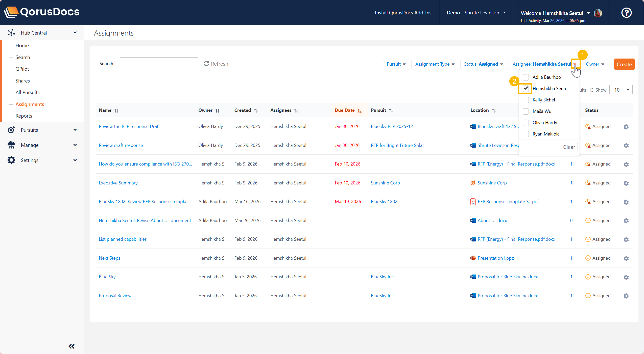Collapse sidebar with double-chevron icon
Viewport: 644px width, 354px height.
pos(71,346)
